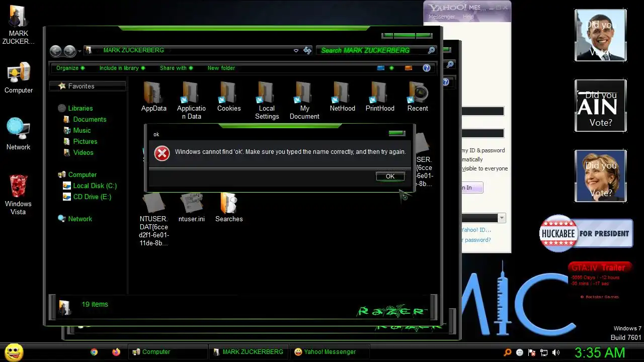This screenshot has width=644, height=362.
Task: Open the network tray icon
Action: point(544,352)
